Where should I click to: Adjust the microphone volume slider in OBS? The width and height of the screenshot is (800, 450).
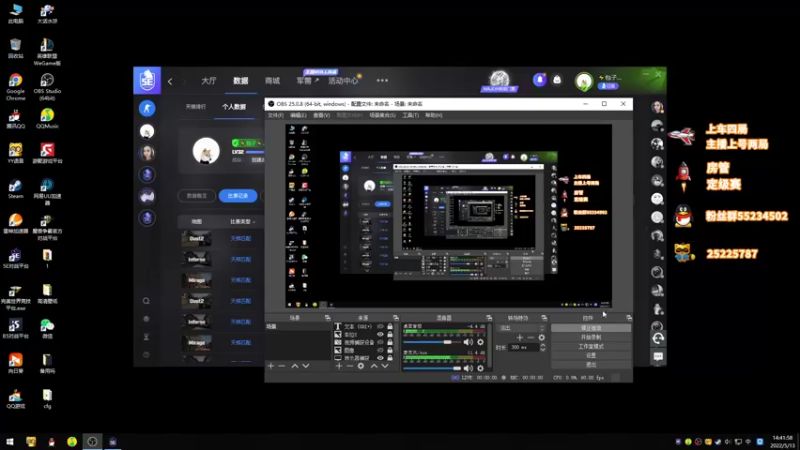tap(432, 368)
